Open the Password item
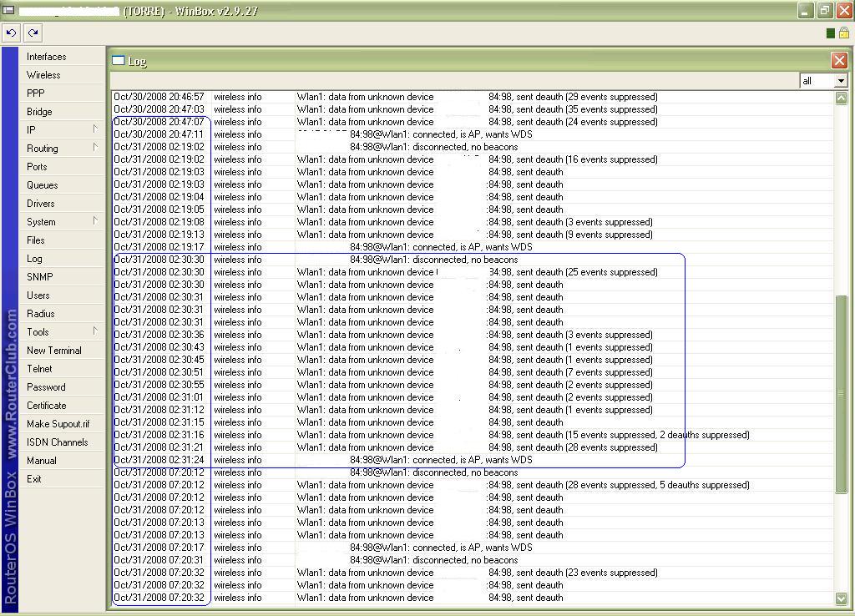Viewport: 855px width, 616px height. click(62, 387)
